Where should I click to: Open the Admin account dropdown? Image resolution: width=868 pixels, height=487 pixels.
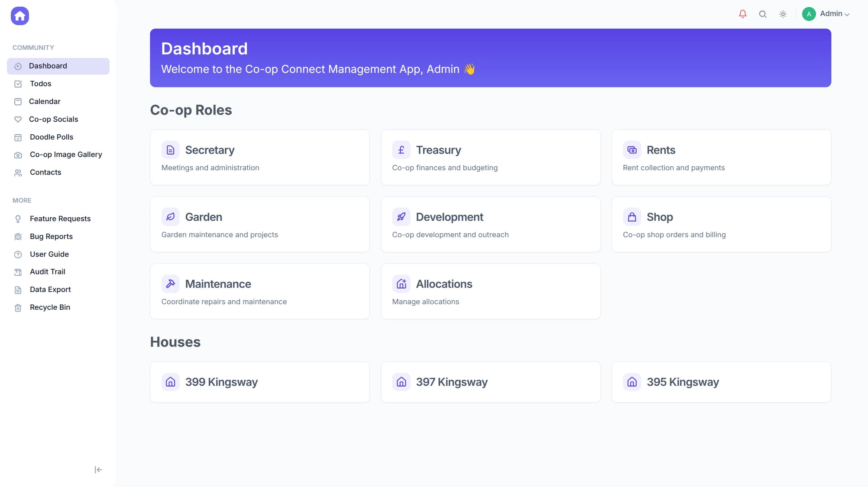pyautogui.click(x=835, y=14)
